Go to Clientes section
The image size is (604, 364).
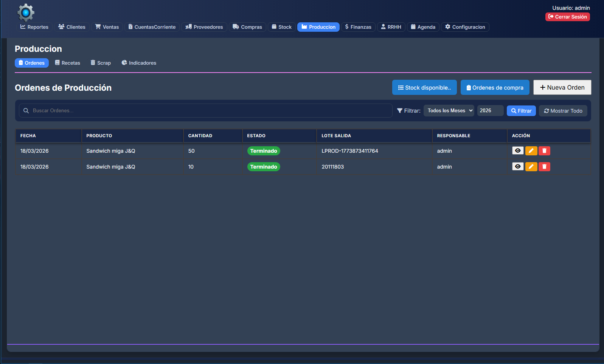coord(72,27)
